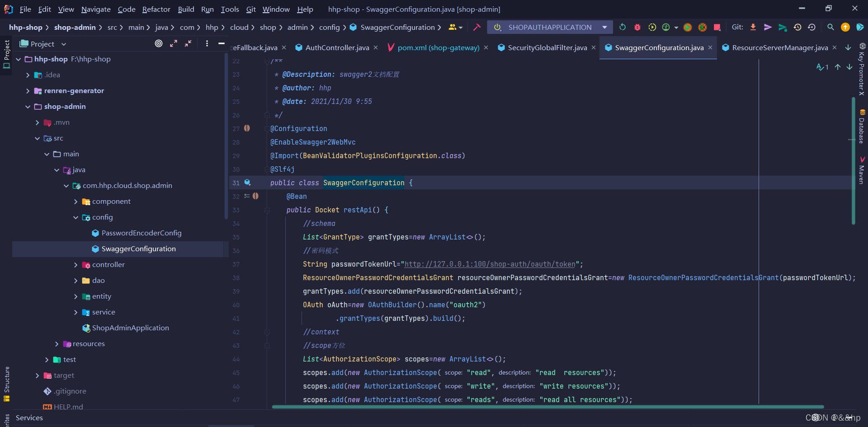
Task: Open Search Everywhere magnifier icon
Action: [x=830, y=27]
